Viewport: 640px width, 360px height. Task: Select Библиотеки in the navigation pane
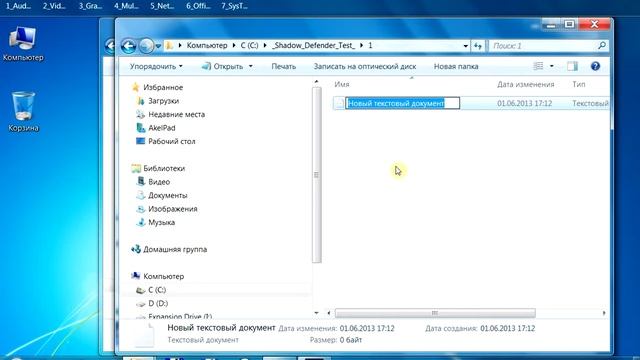164,168
